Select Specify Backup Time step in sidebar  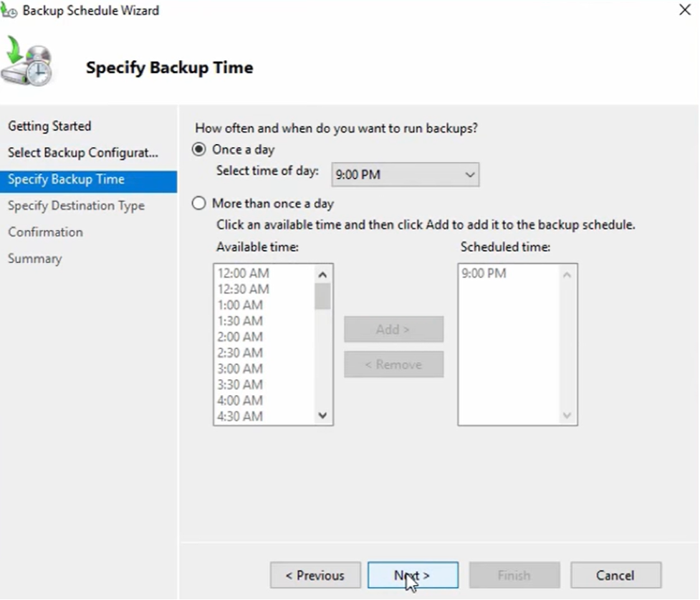tap(66, 179)
